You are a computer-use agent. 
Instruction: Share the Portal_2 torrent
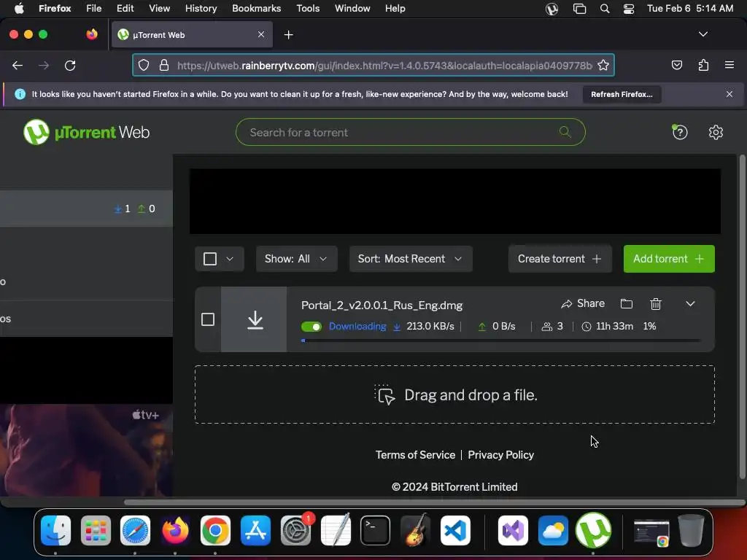coord(583,304)
